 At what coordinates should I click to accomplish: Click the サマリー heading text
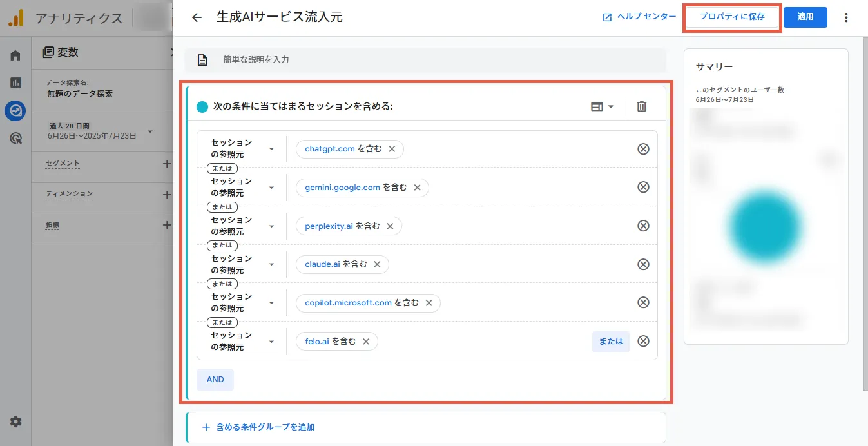[x=715, y=67]
